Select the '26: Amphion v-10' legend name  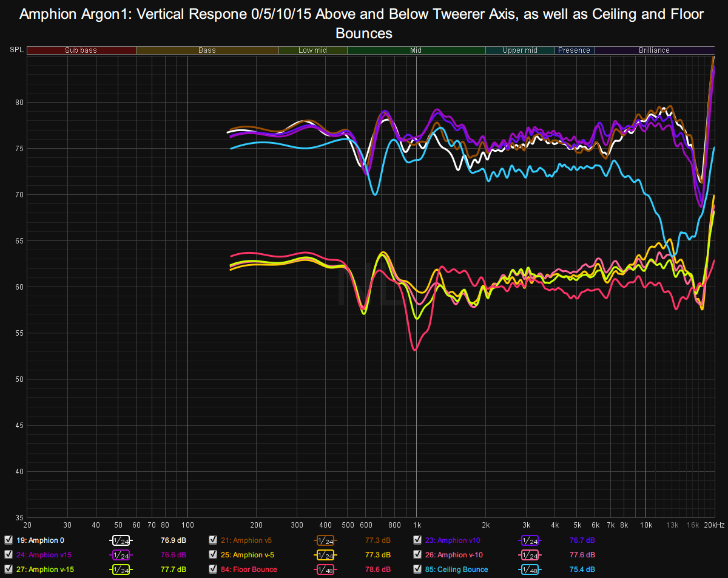(x=454, y=555)
